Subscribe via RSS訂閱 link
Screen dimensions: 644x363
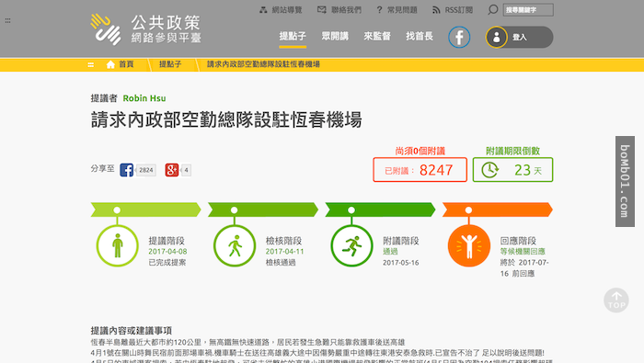coord(453,10)
